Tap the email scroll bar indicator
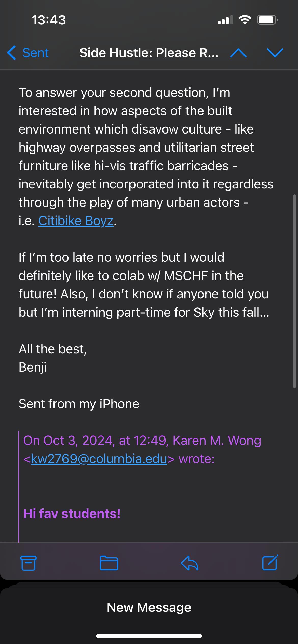Screen dimensions: 298x644 pyautogui.click(x=294, y=291)
